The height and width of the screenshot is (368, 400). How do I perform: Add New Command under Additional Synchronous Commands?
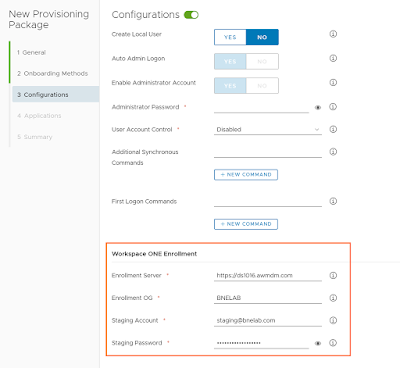click(x=246, y=174)
